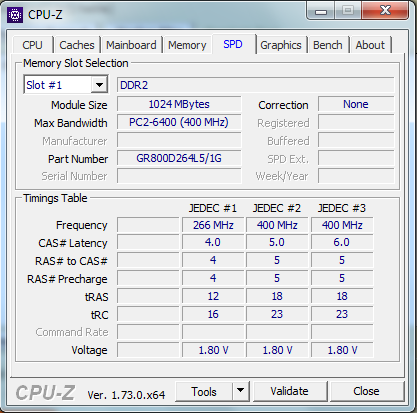Switch to the CPU tab
The width and height of the screenshot is (417, 413).
(32, 45)
